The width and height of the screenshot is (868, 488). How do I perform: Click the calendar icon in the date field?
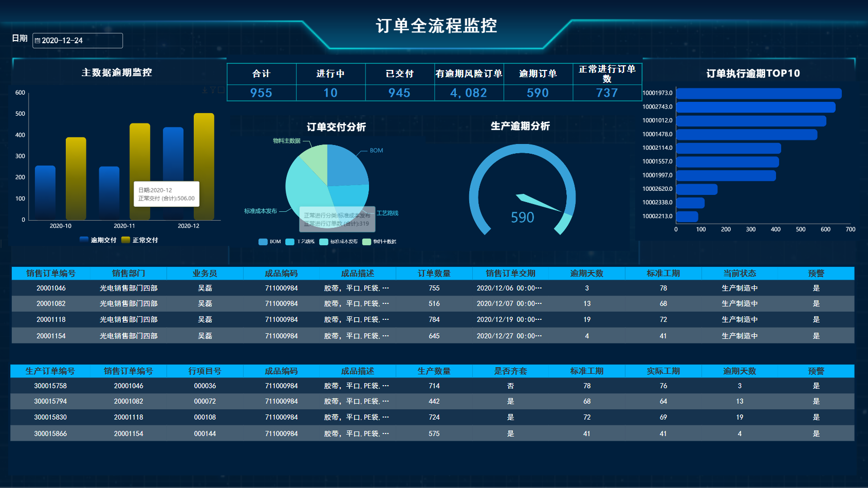click(x=38, y=41)
